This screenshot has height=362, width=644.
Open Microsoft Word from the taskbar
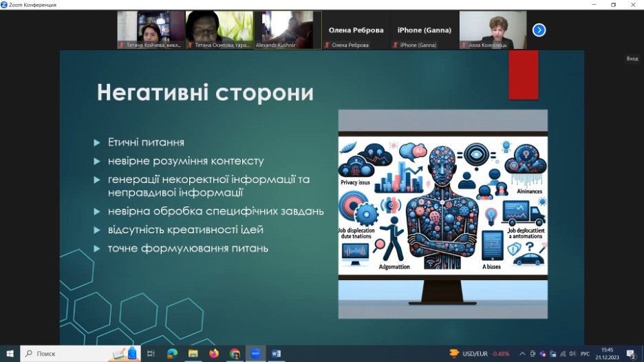coord(276,353)
